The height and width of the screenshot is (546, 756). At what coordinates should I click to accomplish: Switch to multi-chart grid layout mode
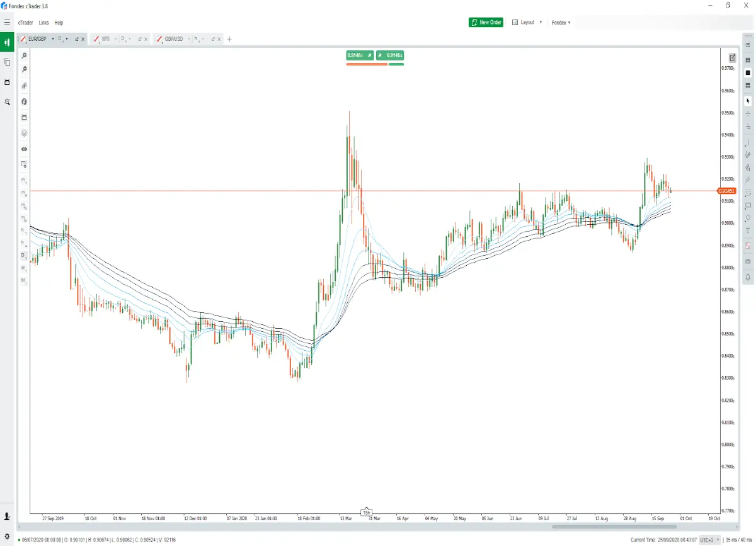[x=748, y=60]
